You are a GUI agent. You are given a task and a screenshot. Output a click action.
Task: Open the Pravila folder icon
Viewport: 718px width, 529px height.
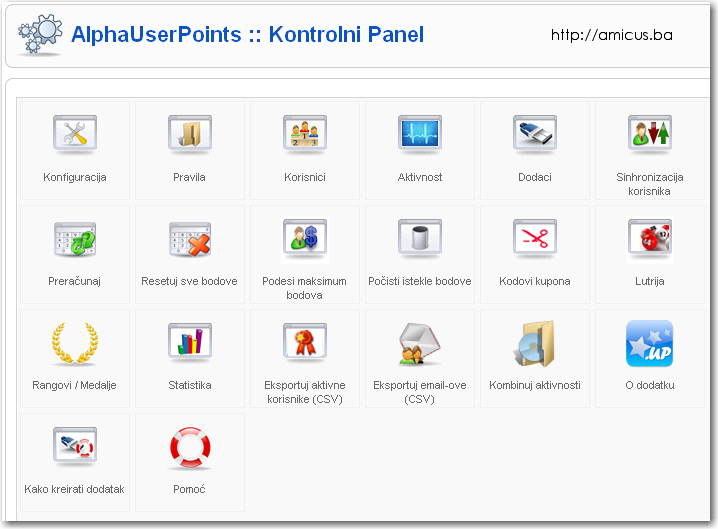click(190, 133)
